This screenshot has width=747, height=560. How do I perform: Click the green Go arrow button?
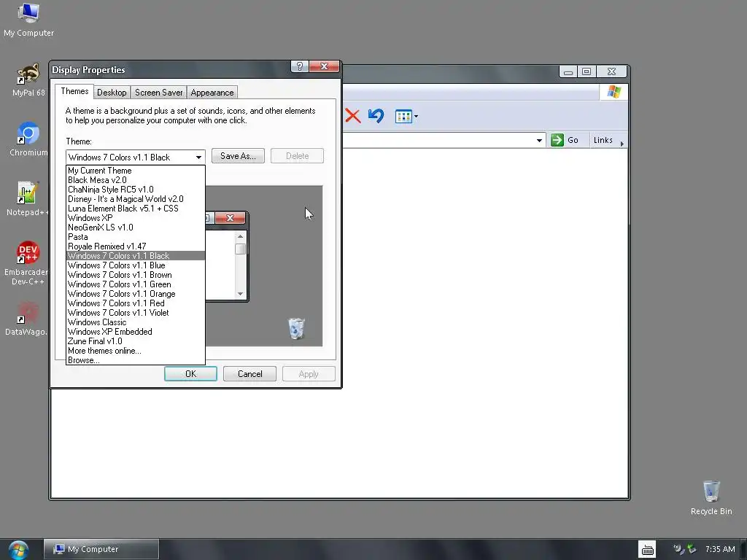point(557,140)
